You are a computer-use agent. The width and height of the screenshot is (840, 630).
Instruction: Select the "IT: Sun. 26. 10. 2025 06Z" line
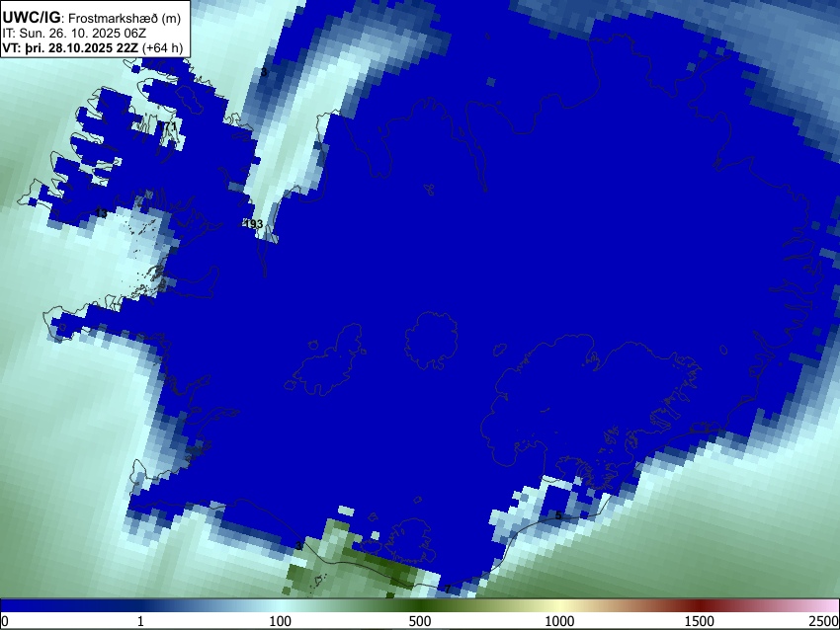[x=74, y=34]
